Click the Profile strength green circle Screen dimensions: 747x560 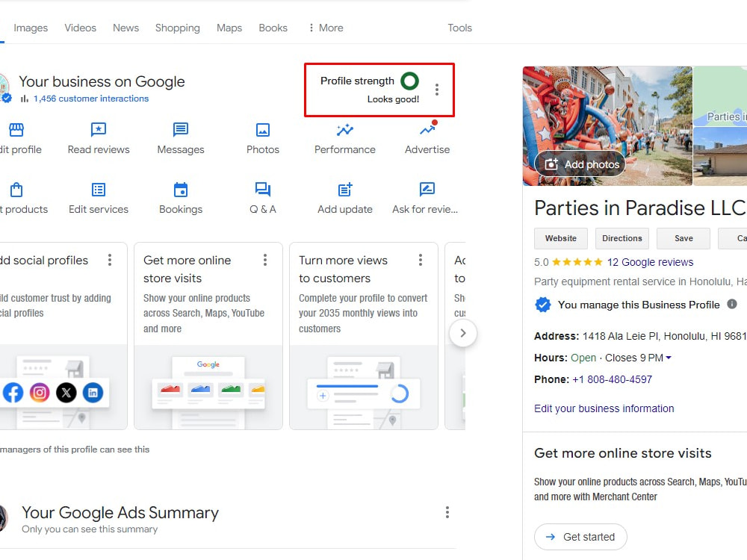click(x=409, y=81)
